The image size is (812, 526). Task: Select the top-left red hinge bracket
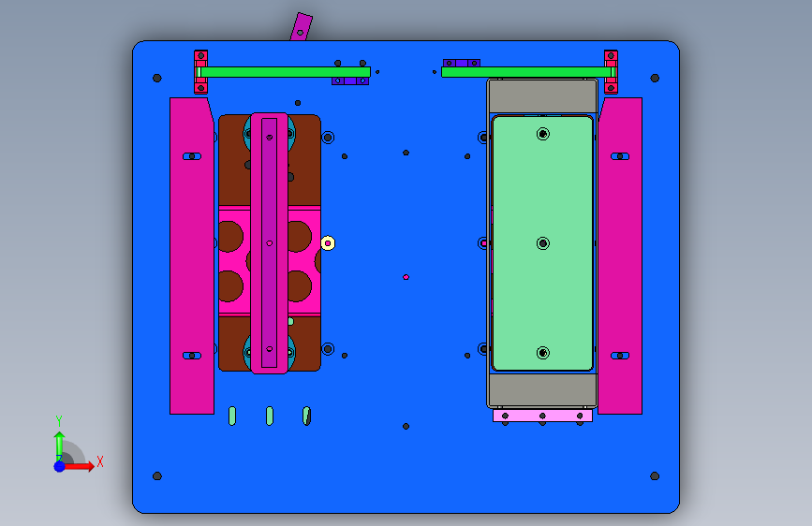(x=201, y=72)
